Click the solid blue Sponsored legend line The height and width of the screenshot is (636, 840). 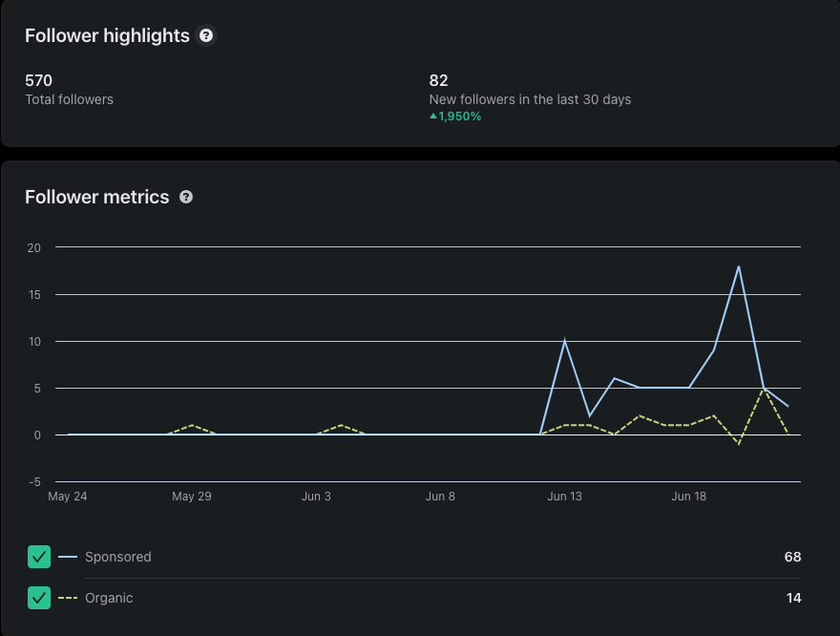click(x=67, y=557)
